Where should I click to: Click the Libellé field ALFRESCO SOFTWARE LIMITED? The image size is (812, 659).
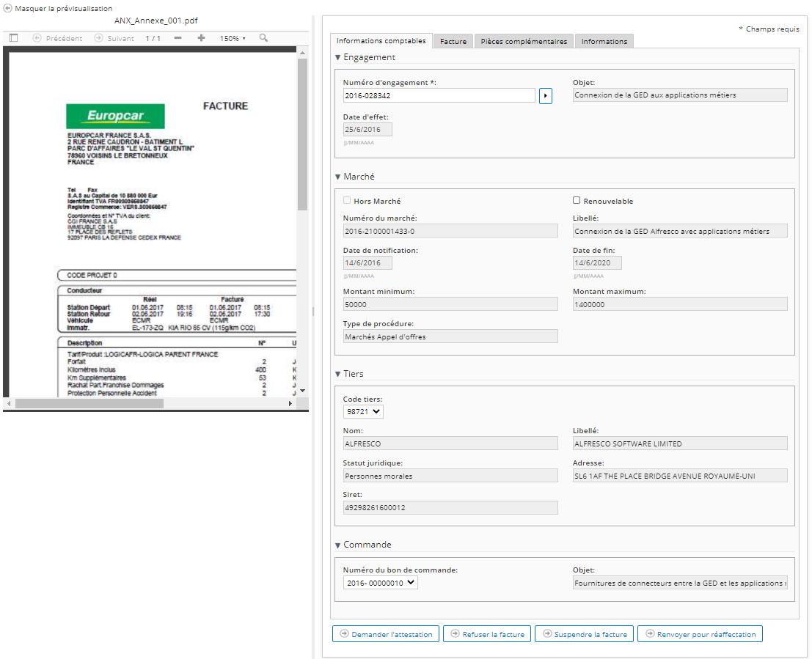[x=680, y=443]
